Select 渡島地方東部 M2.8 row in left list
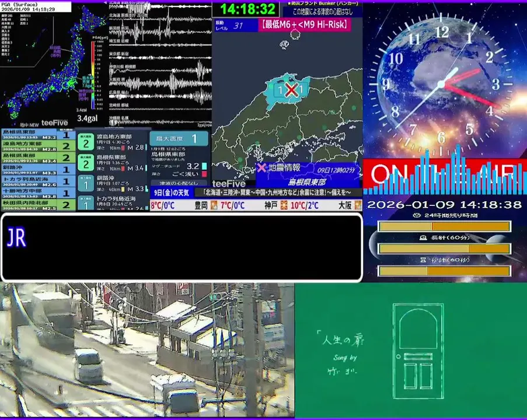The image size is (527, 420). pos(37,146)
